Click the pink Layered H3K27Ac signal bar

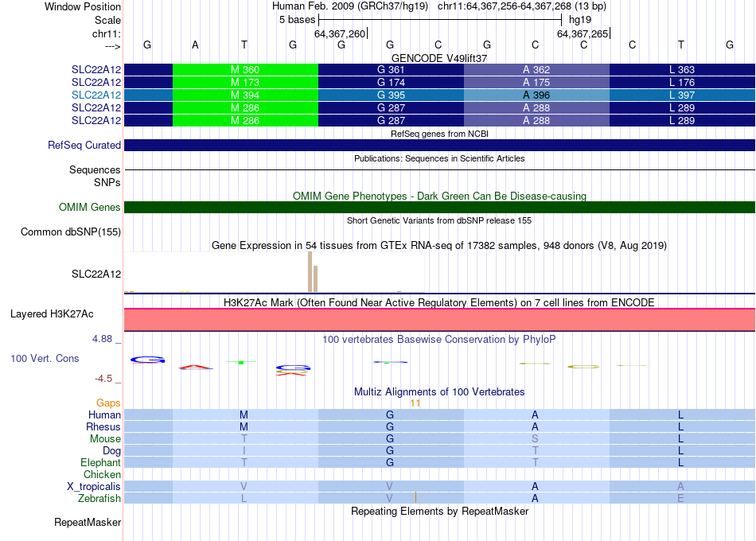[439, 320]
